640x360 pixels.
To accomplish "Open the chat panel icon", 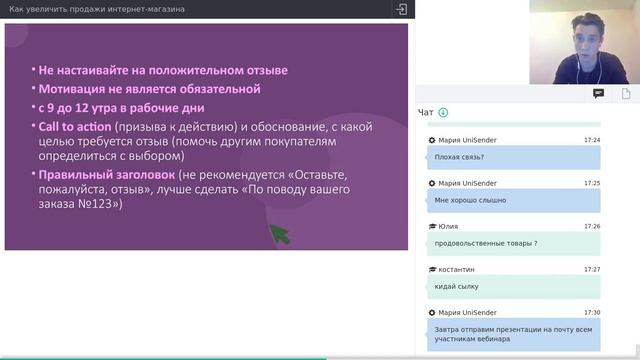I will point(598,94).
